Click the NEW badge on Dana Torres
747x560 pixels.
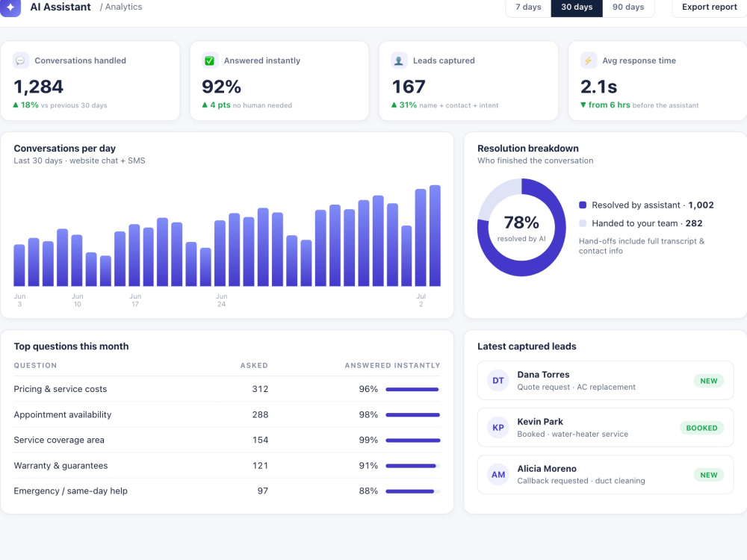coord(708,381)
